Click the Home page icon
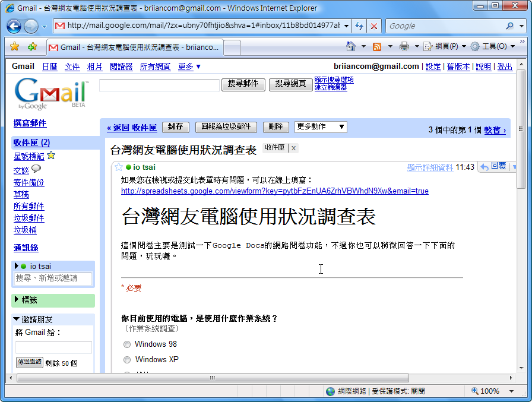Image resolution: width=532 pixels, height=402 pixels. tap(351, 46)
